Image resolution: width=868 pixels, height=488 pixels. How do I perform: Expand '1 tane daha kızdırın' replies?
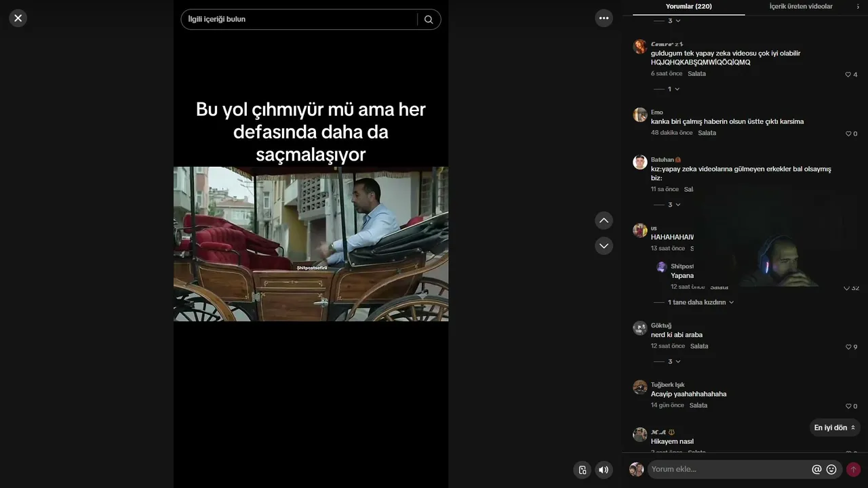[694, 302]
